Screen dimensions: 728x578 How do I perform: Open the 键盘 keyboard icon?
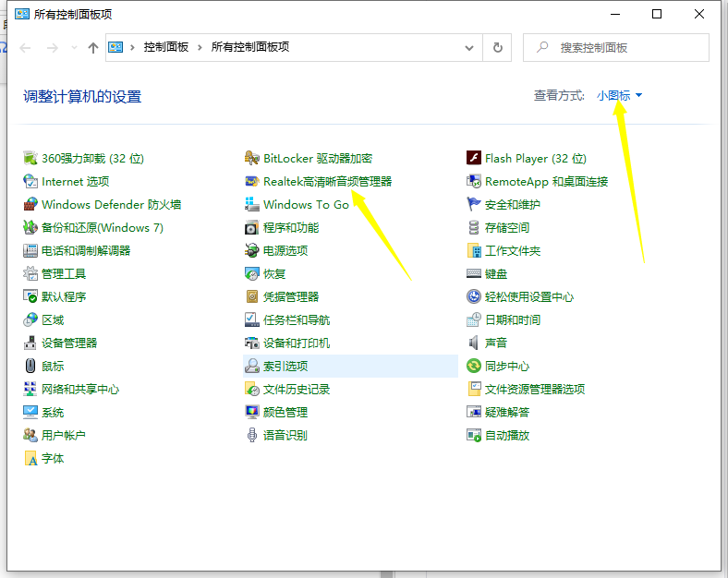click(474, 273)
